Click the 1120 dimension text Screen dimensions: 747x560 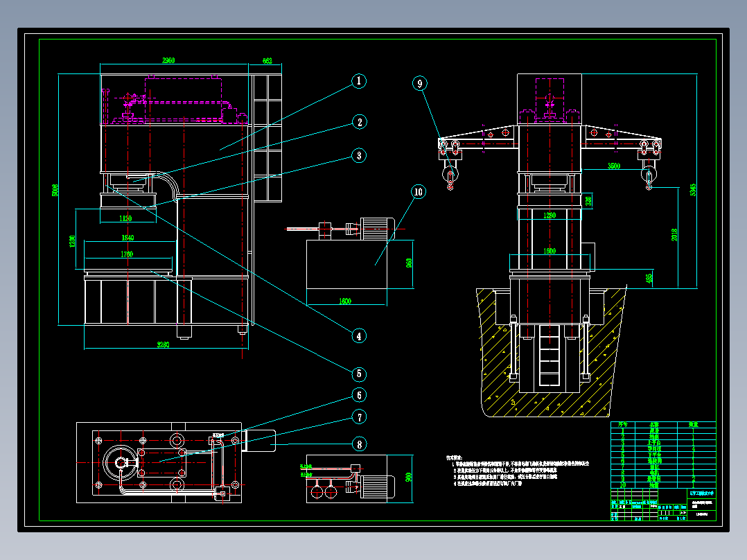125,218
